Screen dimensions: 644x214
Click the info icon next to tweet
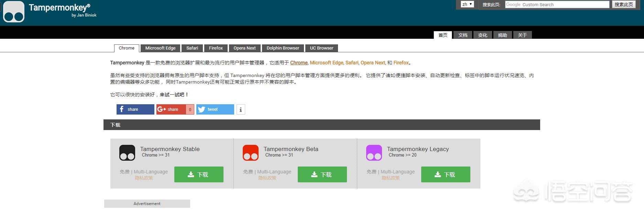241,109
